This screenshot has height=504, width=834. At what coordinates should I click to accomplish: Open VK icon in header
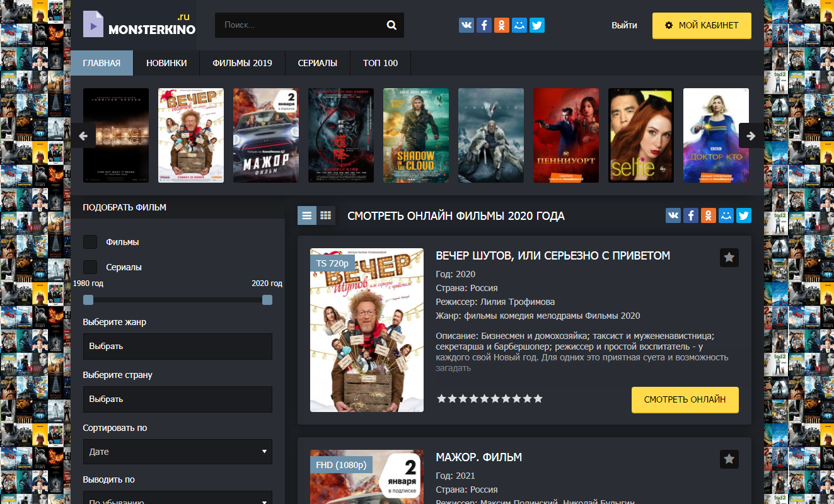[x=466, y=25]
